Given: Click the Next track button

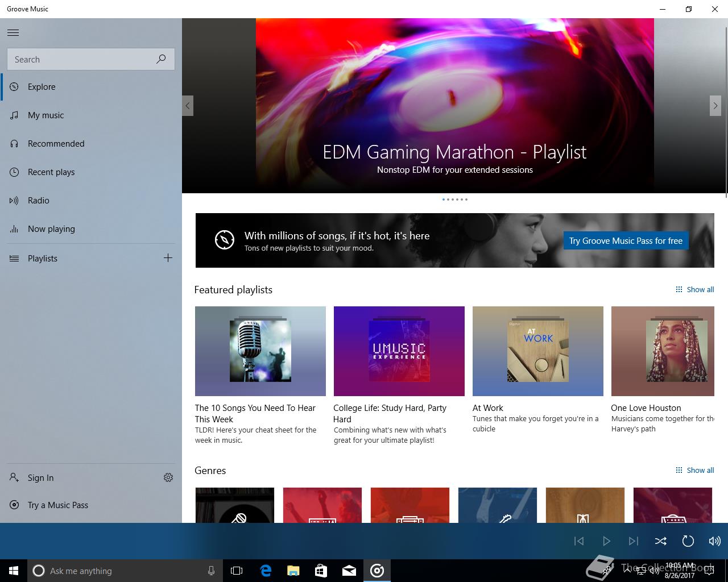Looking at the screenshot, I should tap(634, 541).
